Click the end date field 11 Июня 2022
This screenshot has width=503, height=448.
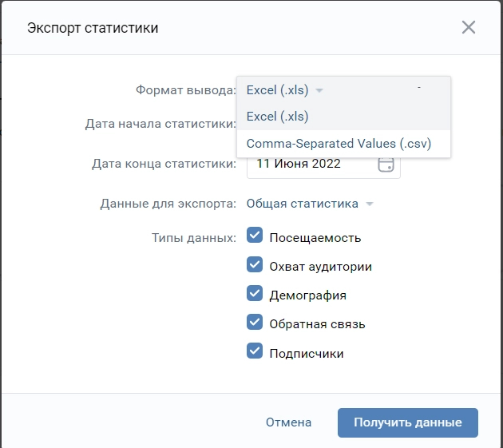tap(311, 164)
